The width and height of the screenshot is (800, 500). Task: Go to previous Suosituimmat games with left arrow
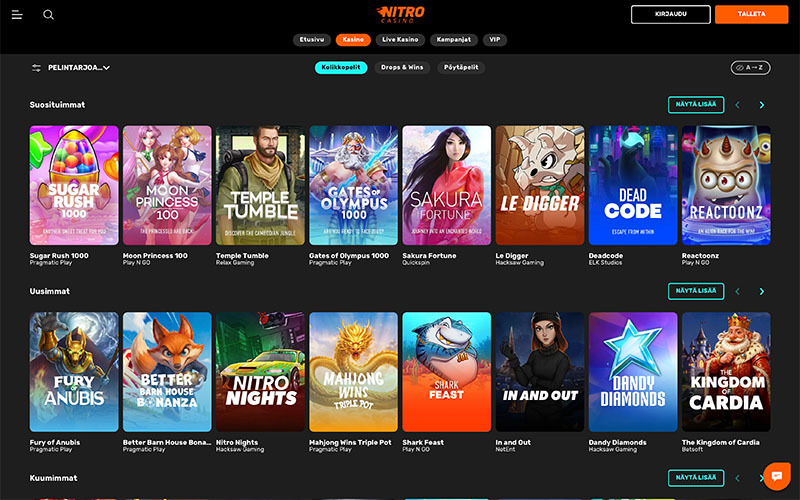(737, 105)
